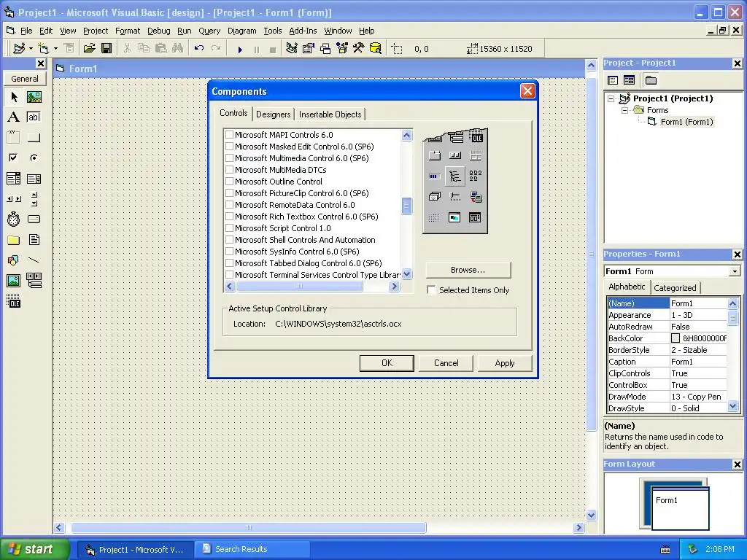Click View Object in the Project Explorer
Viewport: 747px width, 560px height.
point(630,80)
